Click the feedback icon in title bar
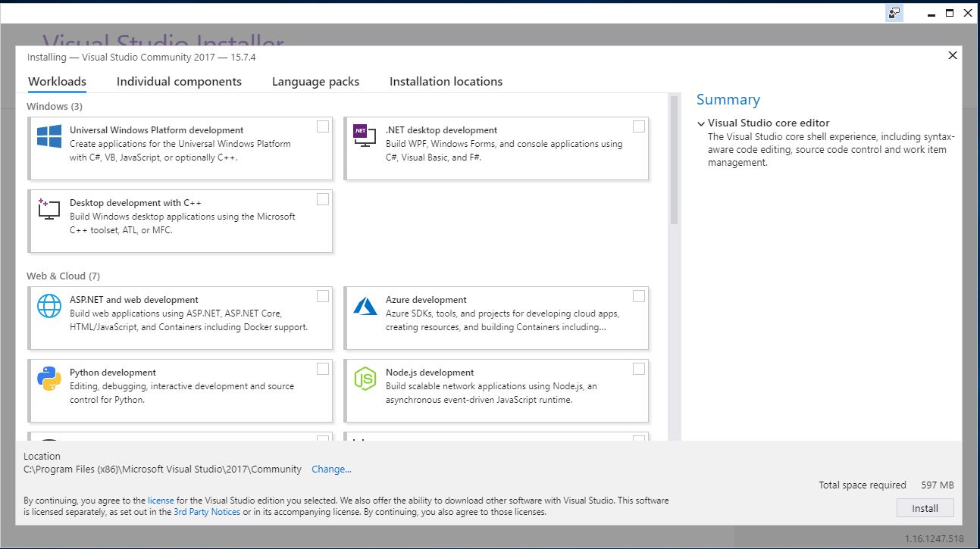The width and height of the screenshot is (980, 549). click(x=894, y=13)
